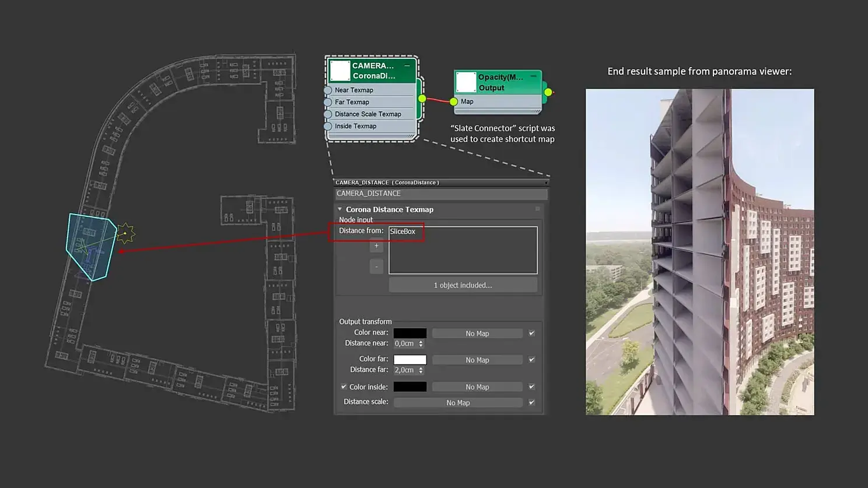Image resolution: width=868 pixels, height=488 pixels.
Task: Pick the Color near black swatch
Action: pos(410,333)
